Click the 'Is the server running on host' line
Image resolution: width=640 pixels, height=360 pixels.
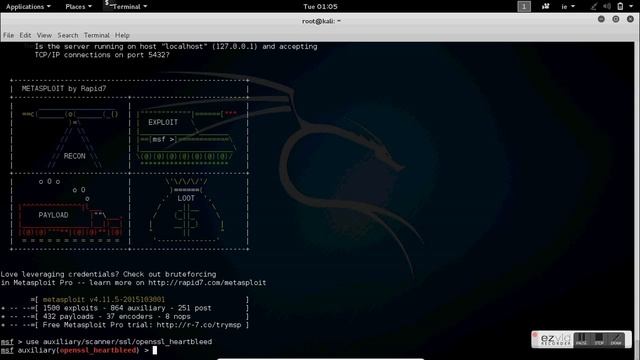pyautogui.click(x=176, y=47)
